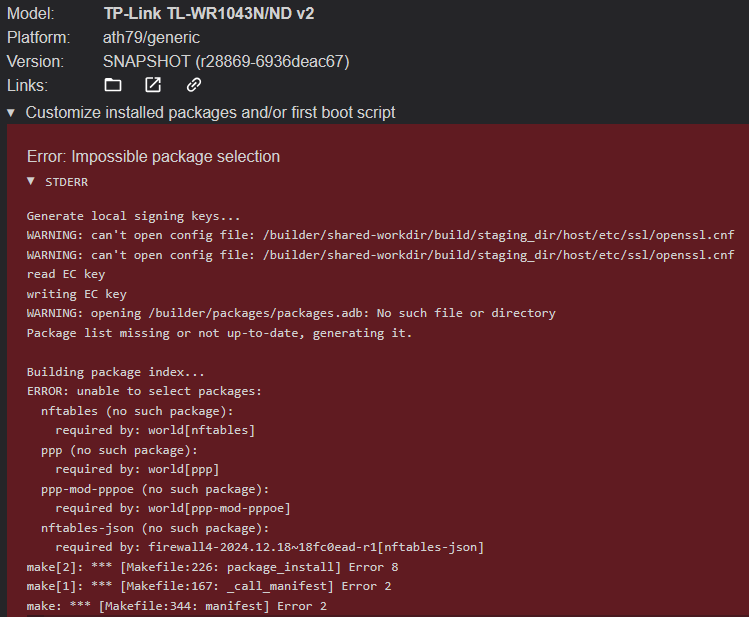The height and width of the screenshot is (617, 749).
Task: Click the ath79/generic platform value
Action: point(151,38)
